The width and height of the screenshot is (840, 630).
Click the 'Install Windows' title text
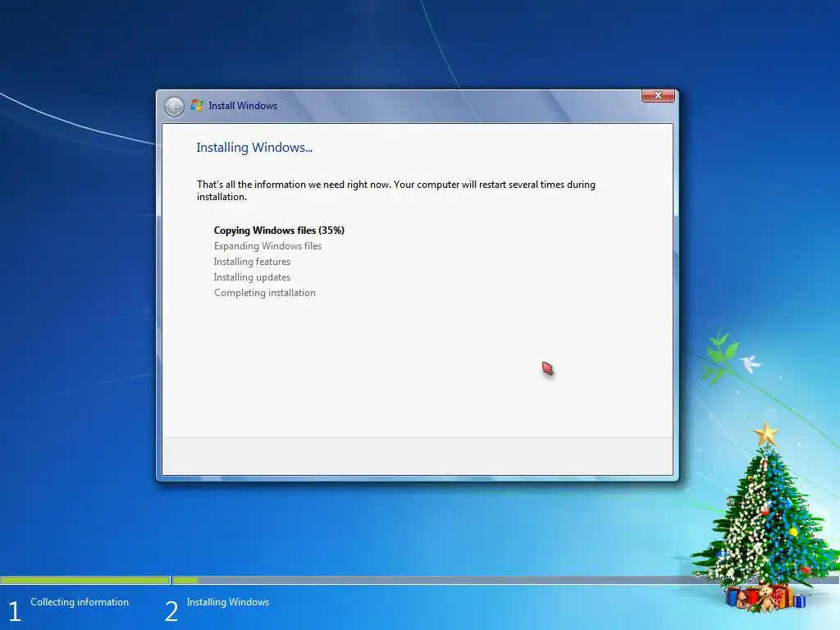coord(243,106)
